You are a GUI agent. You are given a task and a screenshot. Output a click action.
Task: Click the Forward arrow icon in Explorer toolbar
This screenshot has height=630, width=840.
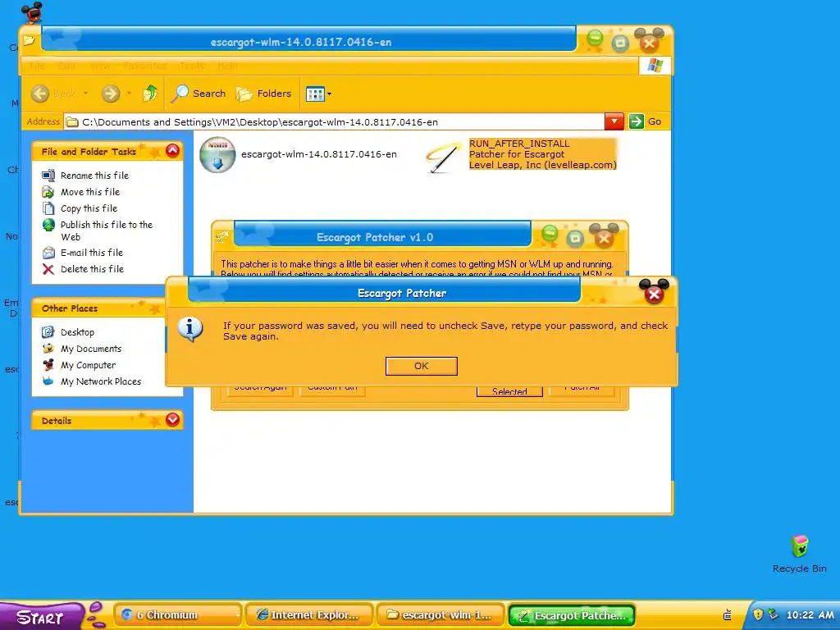point(111,94)
